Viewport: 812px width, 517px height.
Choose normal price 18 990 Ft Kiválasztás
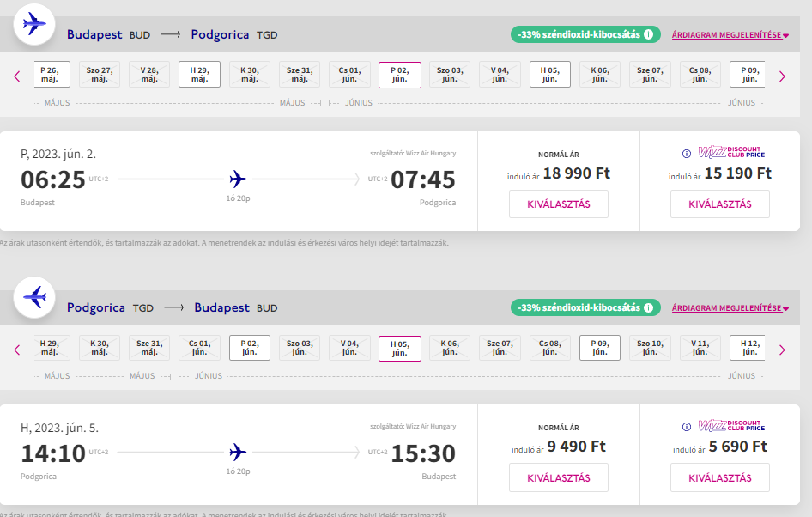[x=559, y=204]
